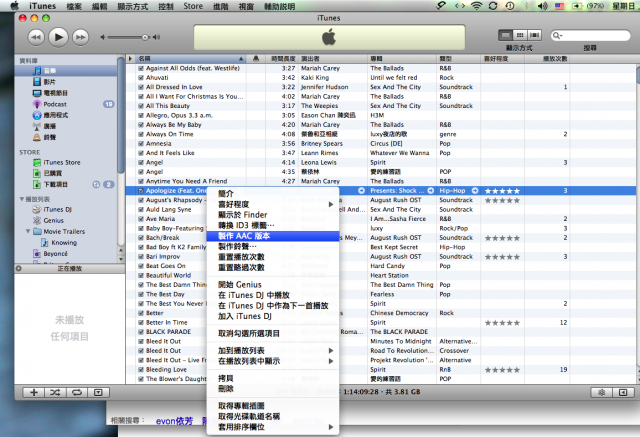Open the Knowing playlist under Movie Trailers

pos(66,242)
